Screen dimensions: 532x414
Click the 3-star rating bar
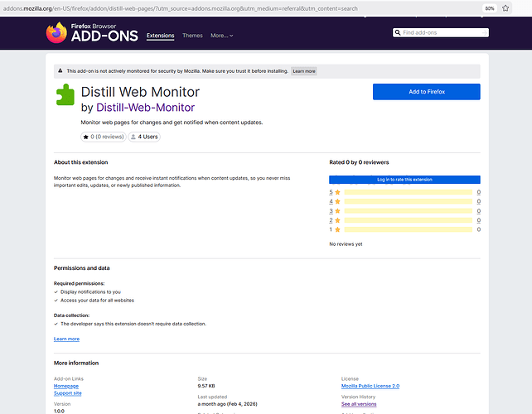(x=408, y=211)
